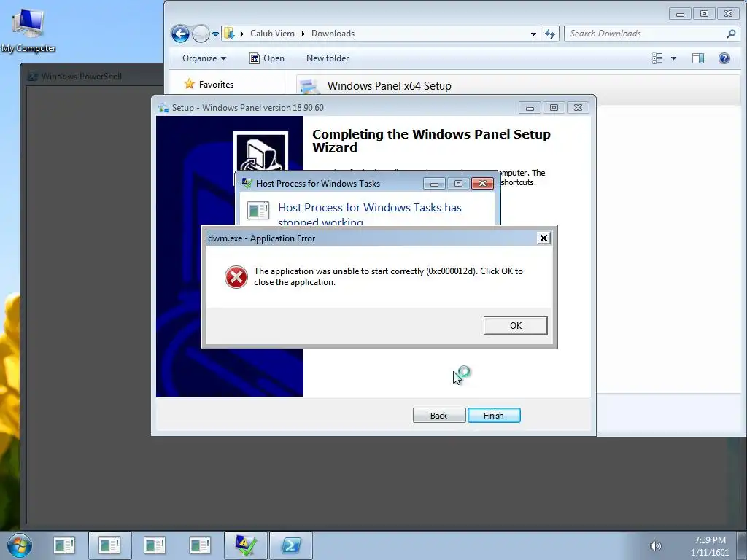Click the Windows Panel x64 Setup file icon

coord(309,86)
